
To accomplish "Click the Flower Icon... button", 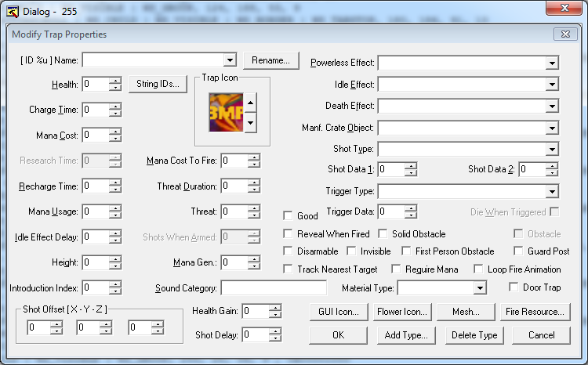I will pos(402,312).
